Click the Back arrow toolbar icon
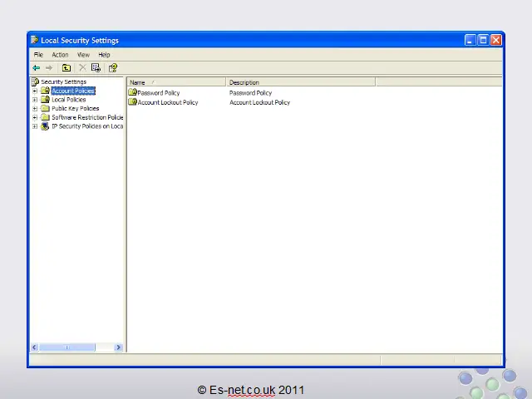Viewport: 532px width, 399px height. (x=37, y=68)
